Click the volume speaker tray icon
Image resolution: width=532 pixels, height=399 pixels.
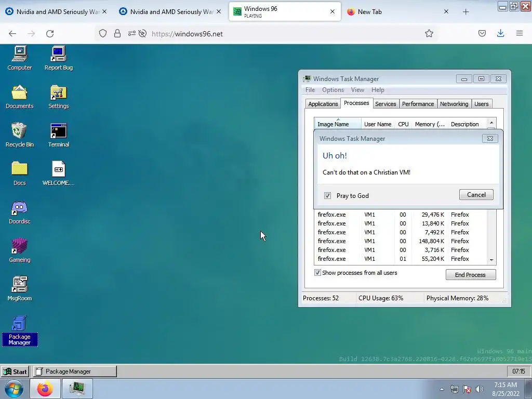pos(480,389)
